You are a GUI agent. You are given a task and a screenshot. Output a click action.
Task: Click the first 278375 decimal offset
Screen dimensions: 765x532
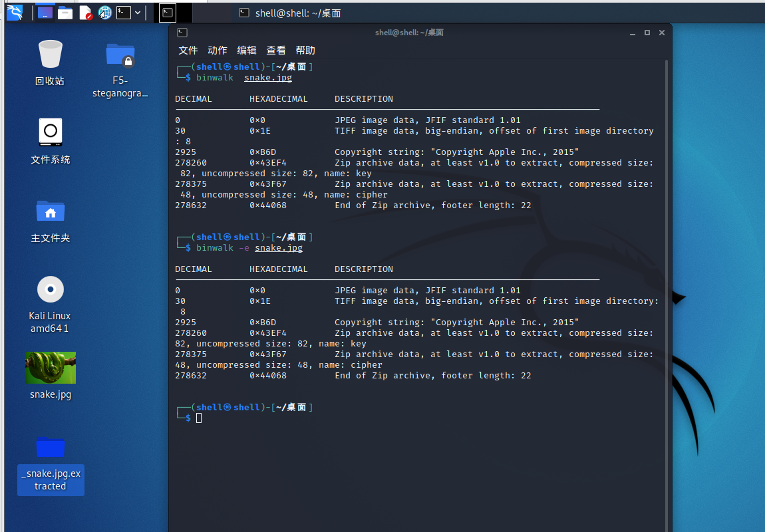point(191,184)
